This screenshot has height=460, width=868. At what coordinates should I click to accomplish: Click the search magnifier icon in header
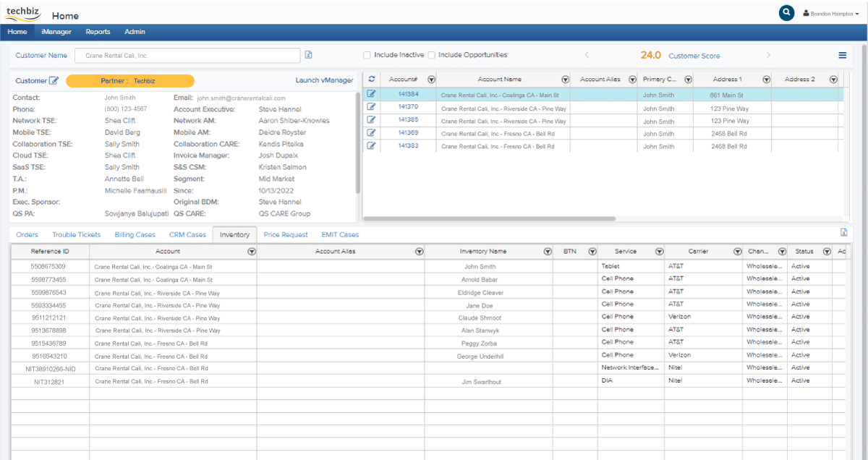point(786,13)
